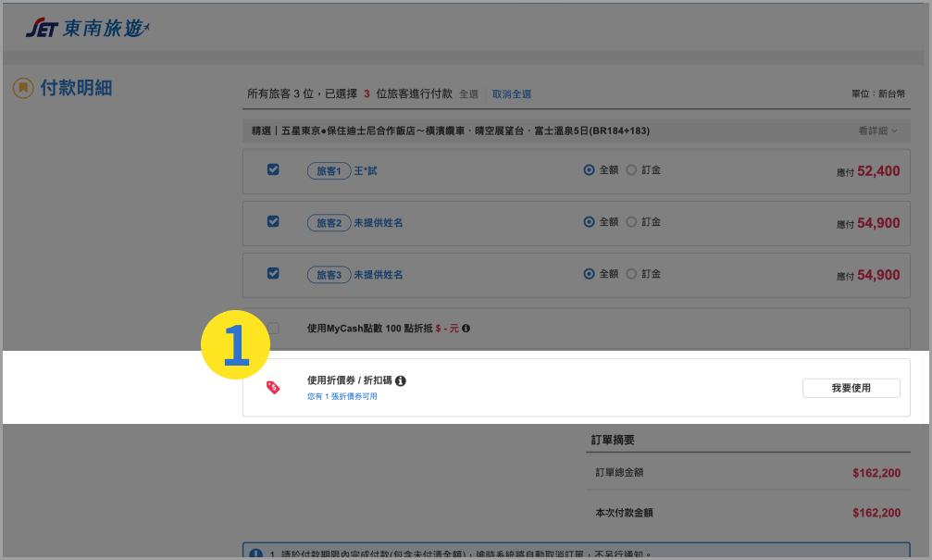Click the red coupon tag icon

point(273,388)
